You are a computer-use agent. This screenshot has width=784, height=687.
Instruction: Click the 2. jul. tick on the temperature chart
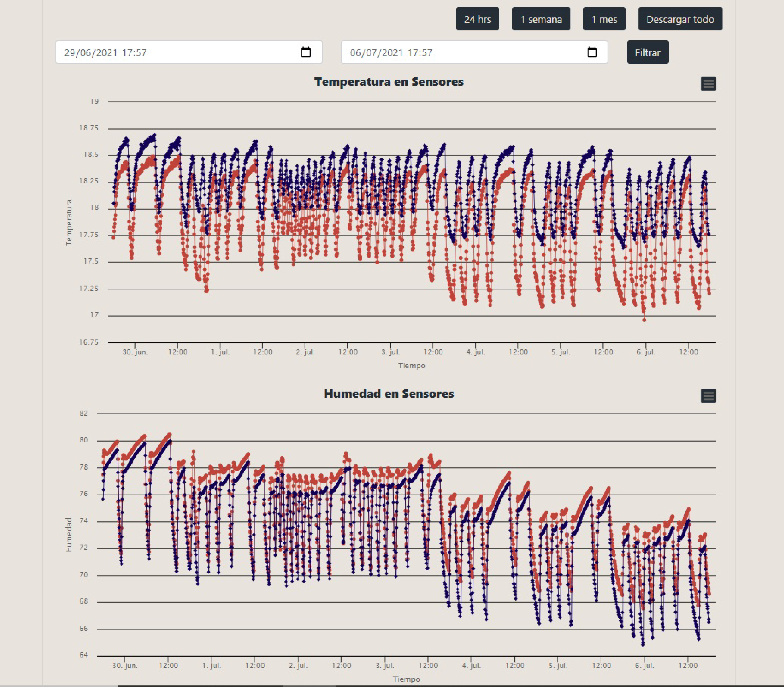coord(305,352)
